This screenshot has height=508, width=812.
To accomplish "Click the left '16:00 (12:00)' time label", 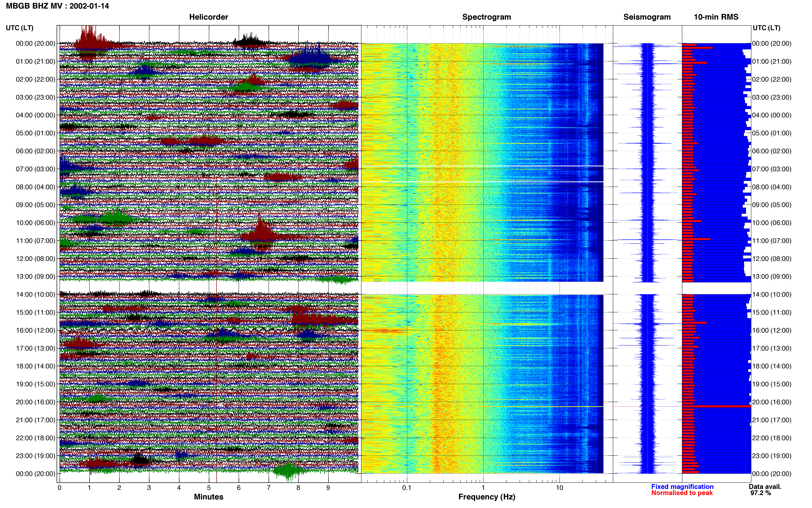I will [36, 330].
